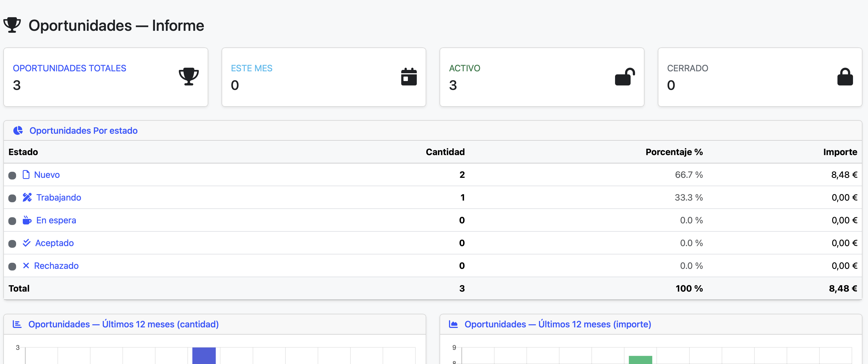The height and width of the screenshot is (364, 868).
Task: Click the open padlock icon in Activo card
Action: [625, 77]
